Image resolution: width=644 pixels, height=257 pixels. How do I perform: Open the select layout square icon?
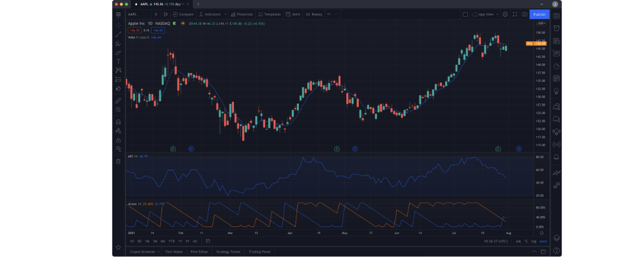pyautogui.click(x=465, y=14)
